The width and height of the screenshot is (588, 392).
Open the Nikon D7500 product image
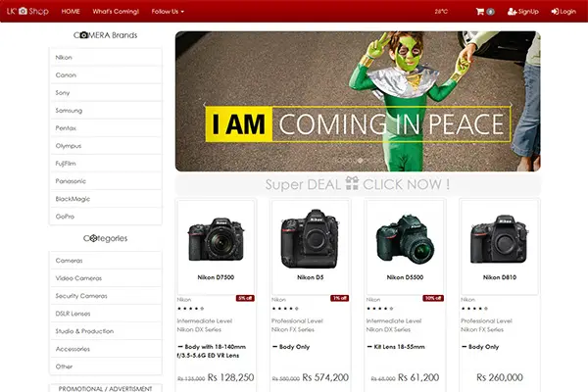[216, 239]
